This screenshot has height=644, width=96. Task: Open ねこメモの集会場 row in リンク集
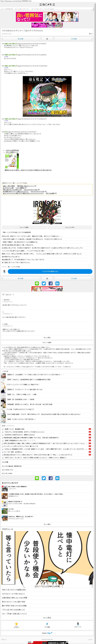coord(47,466)
